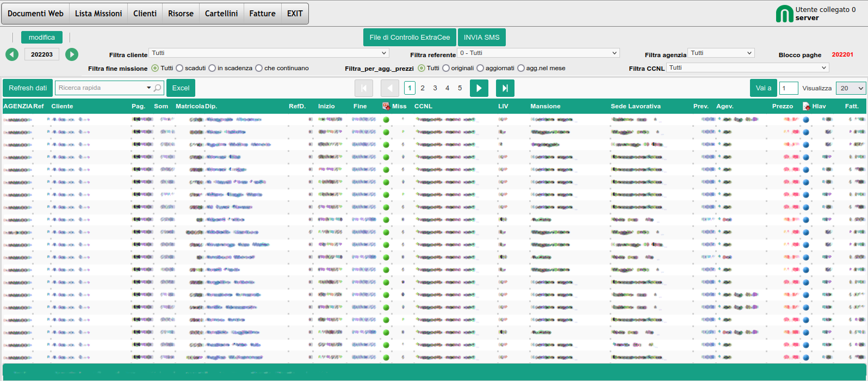868x381 pixels.
Task: Select the scaduti radio option
Action: point(179,68)
